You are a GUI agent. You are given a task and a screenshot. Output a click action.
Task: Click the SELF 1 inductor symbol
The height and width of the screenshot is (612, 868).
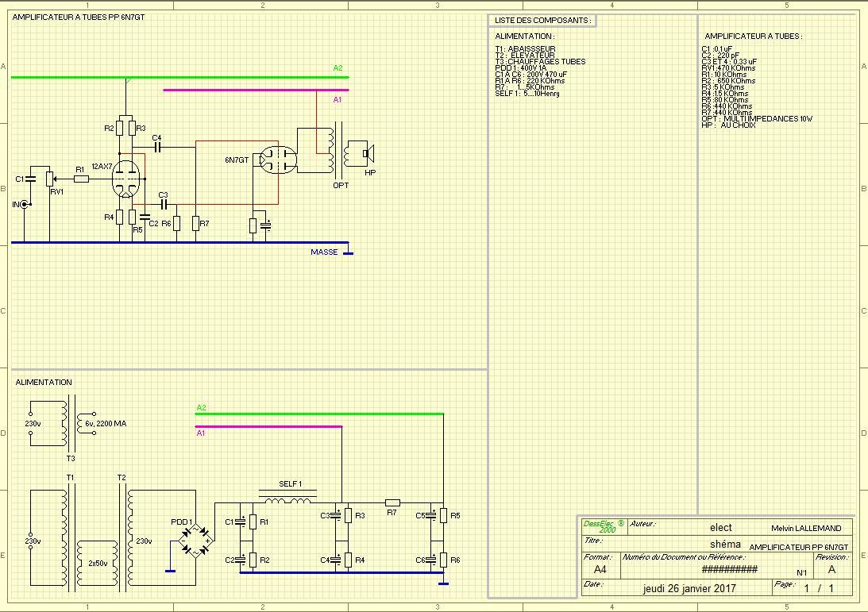(287, 498)
